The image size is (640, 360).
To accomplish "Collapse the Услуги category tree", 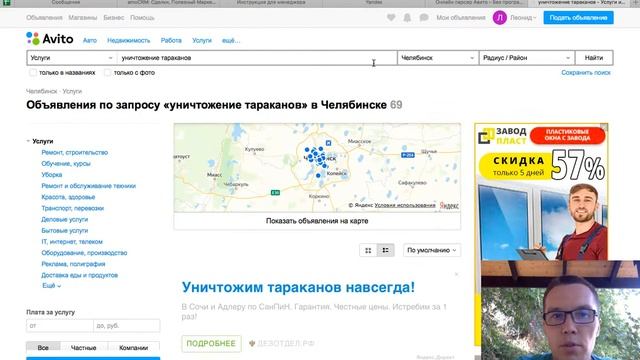I will (x=28, y=141).
